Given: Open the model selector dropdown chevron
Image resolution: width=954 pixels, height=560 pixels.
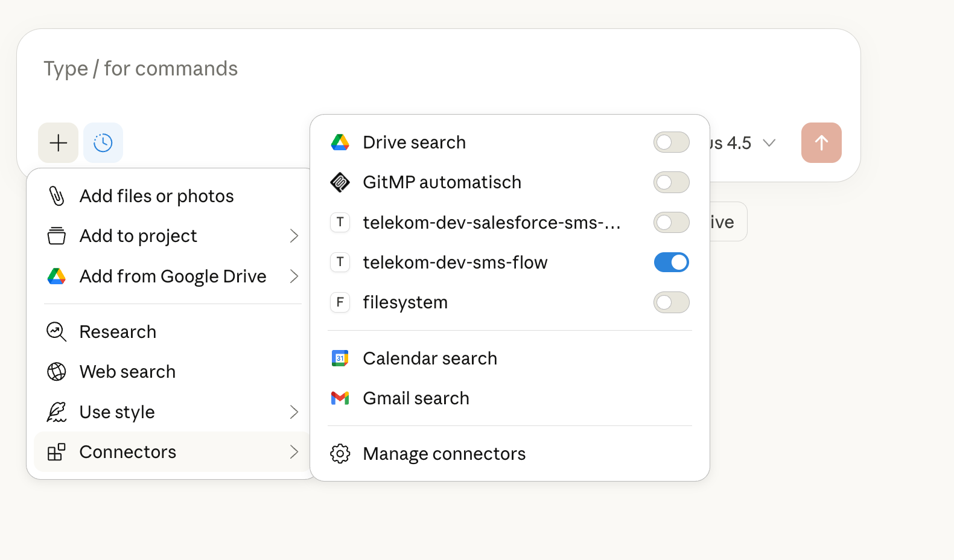Looking at the screenshot, I should 769,143.
